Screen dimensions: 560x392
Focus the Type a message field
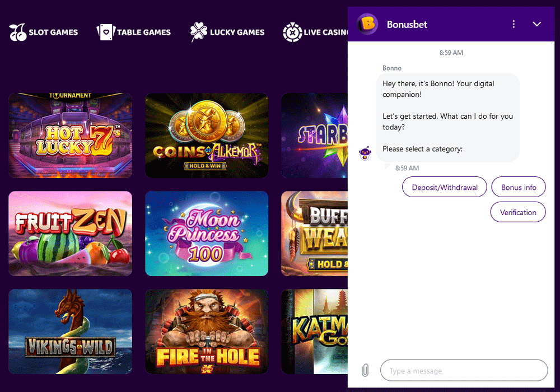[x=464, y=371]
